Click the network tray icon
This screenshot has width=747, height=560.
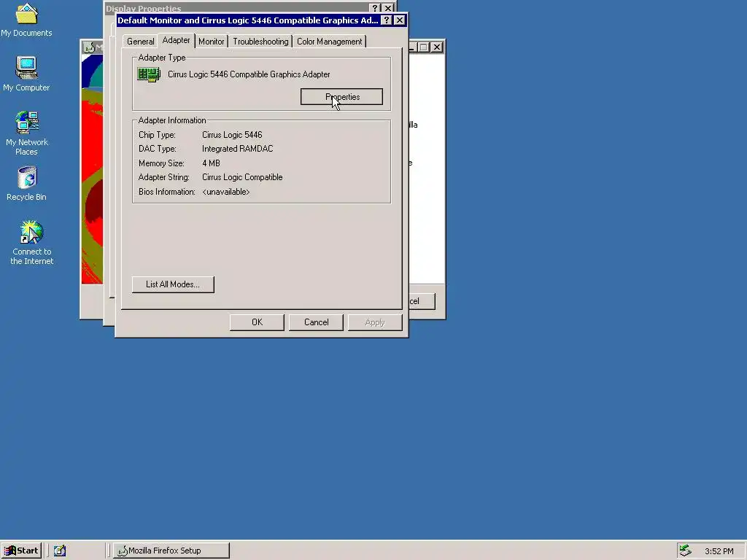point(685,551)
